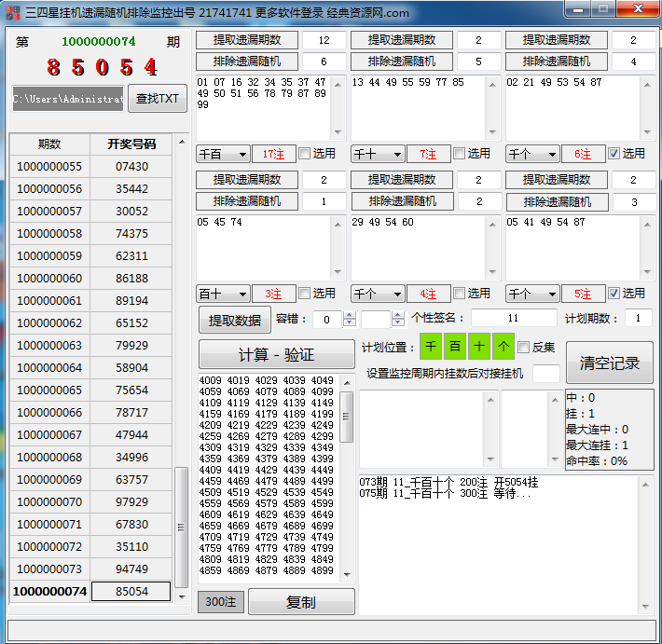Click the 7注 button
Image resolution: width=662 pixels, height=644 pixels.
428,154
